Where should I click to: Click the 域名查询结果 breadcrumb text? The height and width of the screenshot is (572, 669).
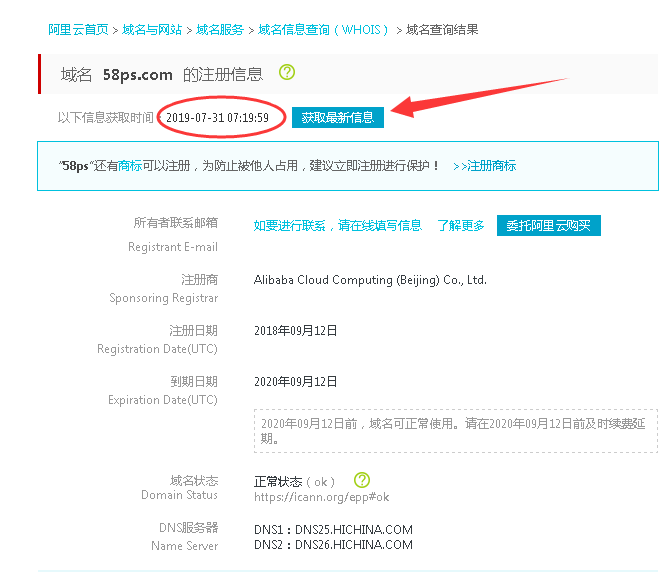[x=442, y=30]
